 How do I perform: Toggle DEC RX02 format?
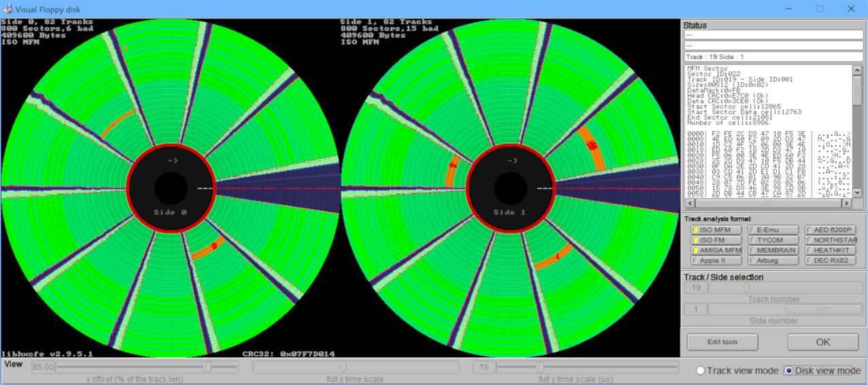point(831,260)
